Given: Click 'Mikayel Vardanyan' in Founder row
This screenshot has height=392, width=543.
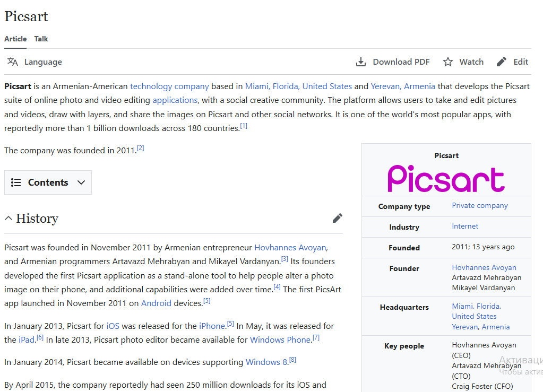Looking at the screenshot, I should click(x=484, y=288).
